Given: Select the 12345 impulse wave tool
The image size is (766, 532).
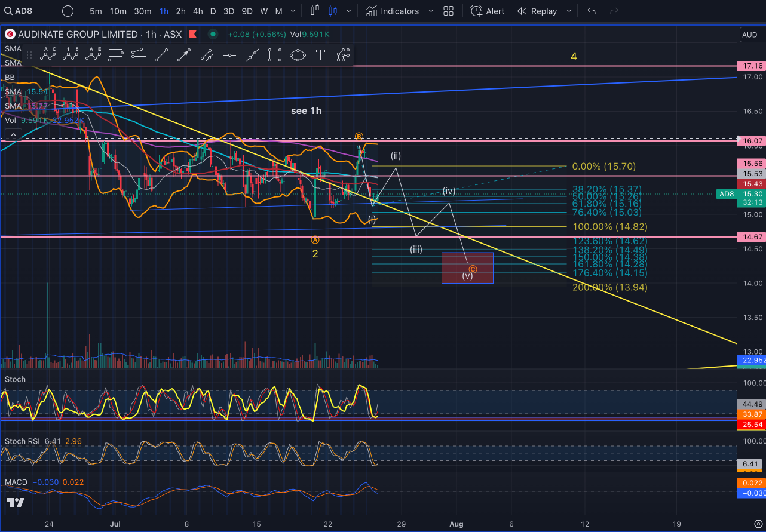Looking at the screenshot, I should click(x=71, y=56).
